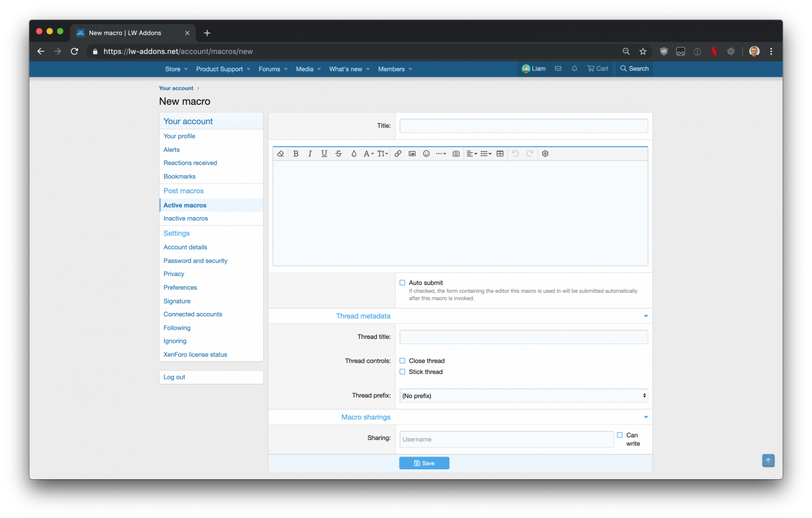Viewport: 812px width, 518px height.
Task: Apply strikethrough formatting
Action: (338, 154)
